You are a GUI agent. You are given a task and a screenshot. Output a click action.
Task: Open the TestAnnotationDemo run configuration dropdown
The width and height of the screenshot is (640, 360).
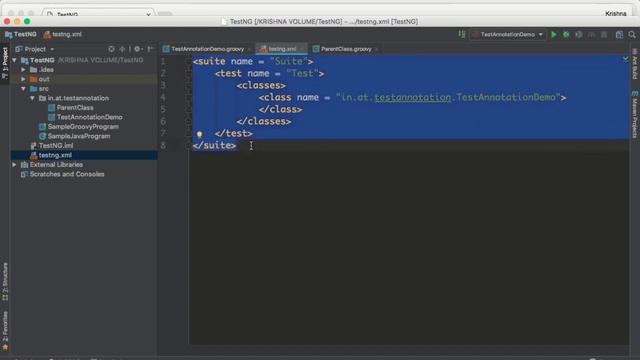click(x=508, y=35)
